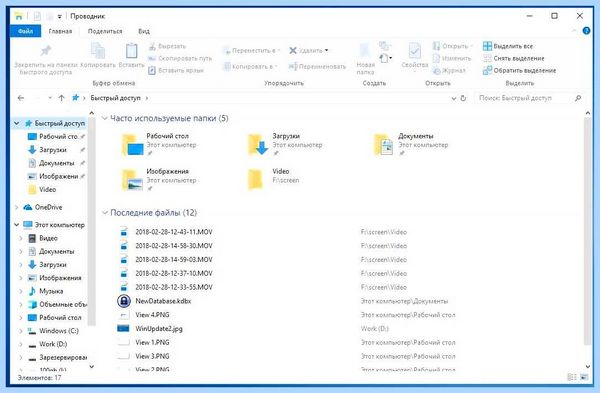
Task: Click the NewDatabase.kdbx lock icon
Action: click(124, 301)
